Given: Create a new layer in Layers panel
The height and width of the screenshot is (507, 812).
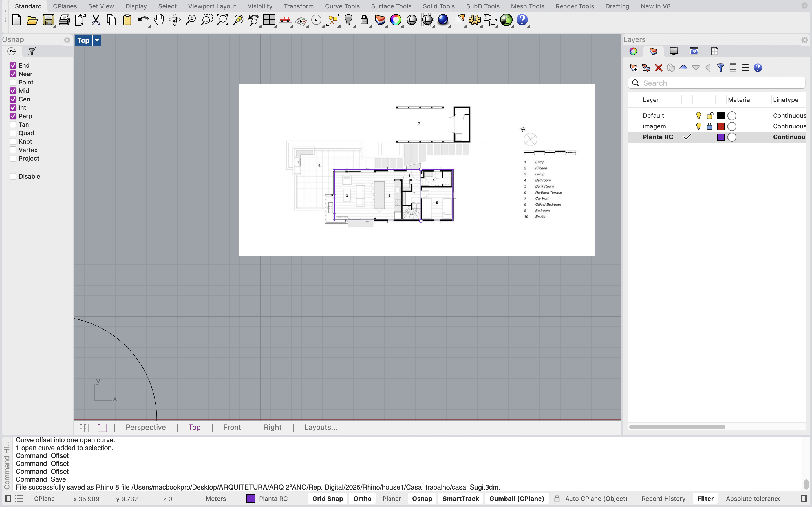Looking at the screenshot, I should pyautogui.click(x=634, y=67).
